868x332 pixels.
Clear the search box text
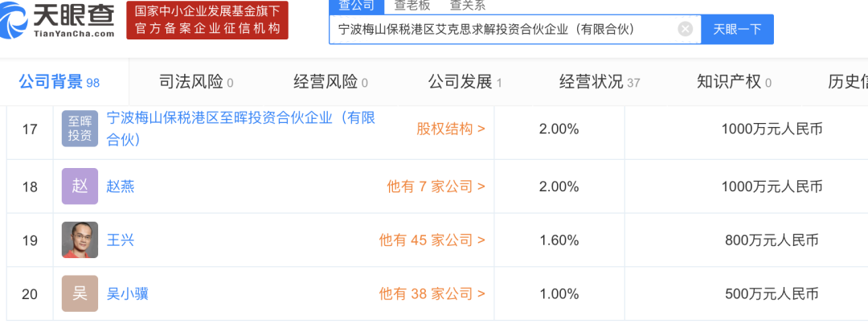pyautogui.click(x=685, y=29)
